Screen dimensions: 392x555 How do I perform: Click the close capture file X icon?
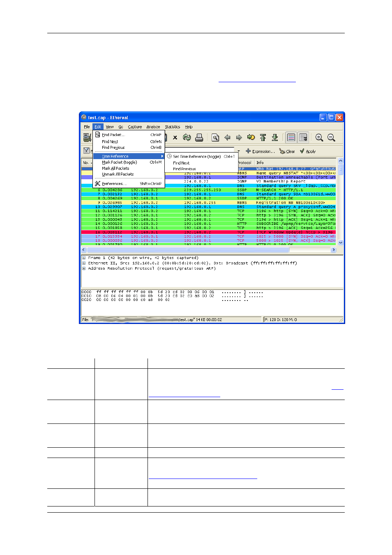175,138
